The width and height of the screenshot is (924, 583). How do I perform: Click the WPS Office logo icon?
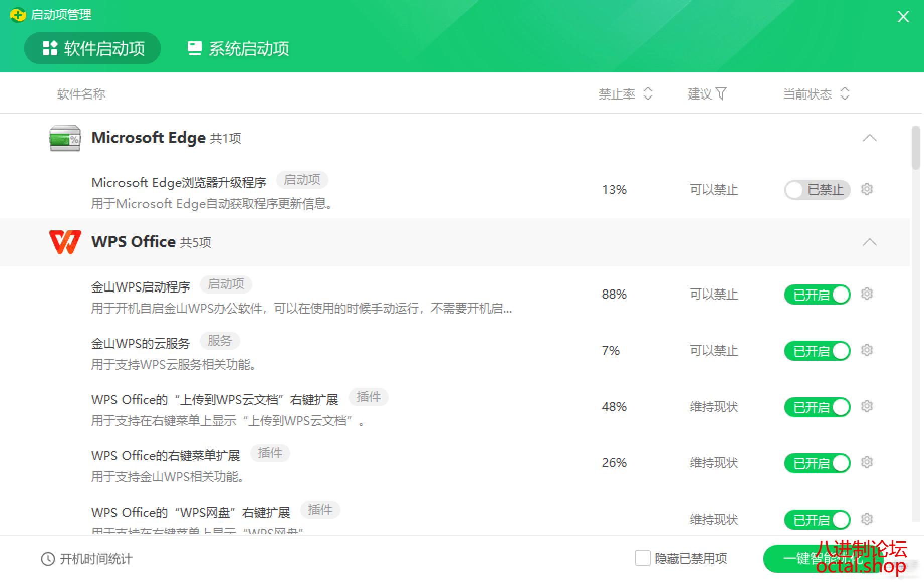[65, 242]
